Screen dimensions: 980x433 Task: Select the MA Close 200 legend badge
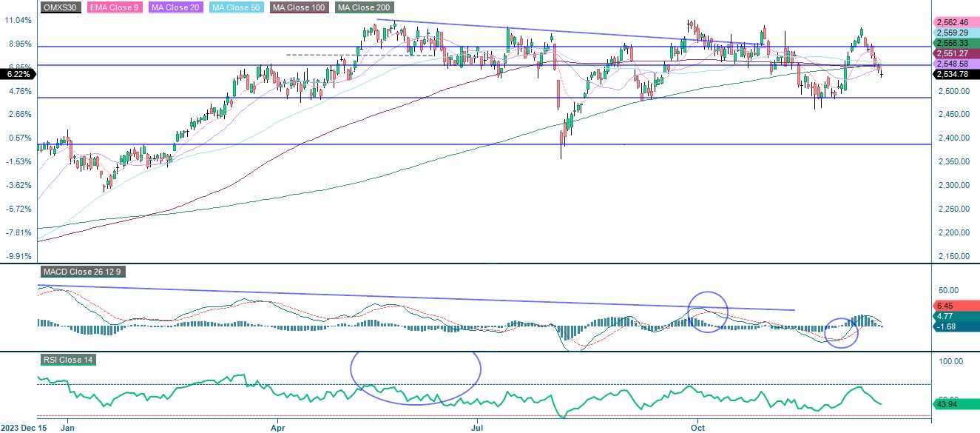362,9
